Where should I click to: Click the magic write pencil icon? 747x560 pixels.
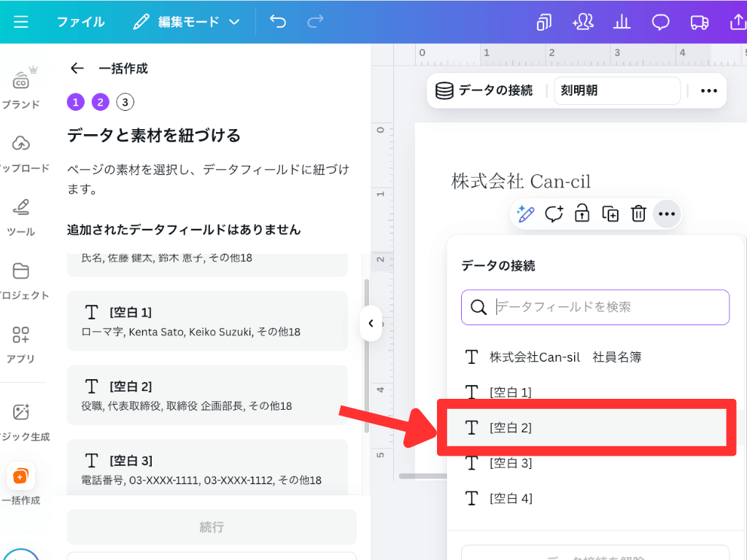click(525, 214)
